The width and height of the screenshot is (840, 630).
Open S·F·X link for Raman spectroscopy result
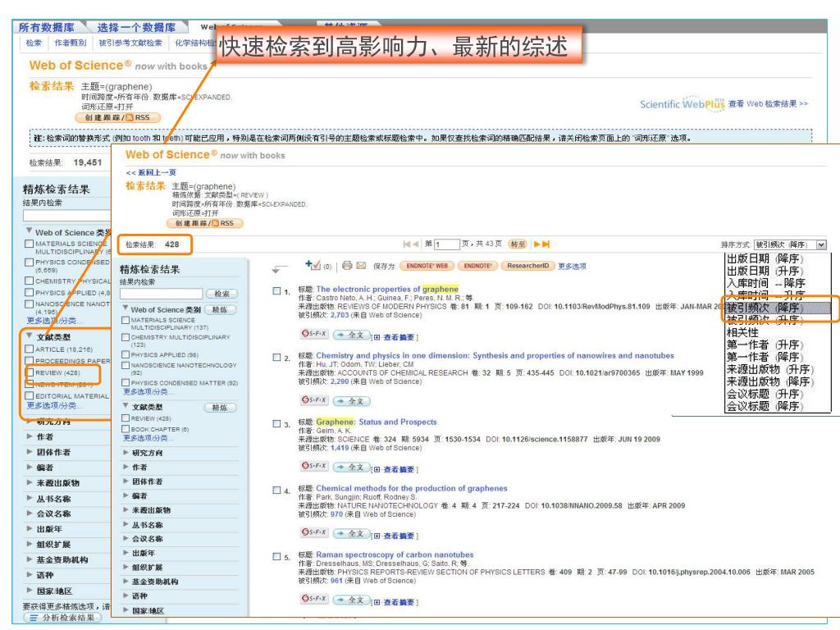point(314,598)
